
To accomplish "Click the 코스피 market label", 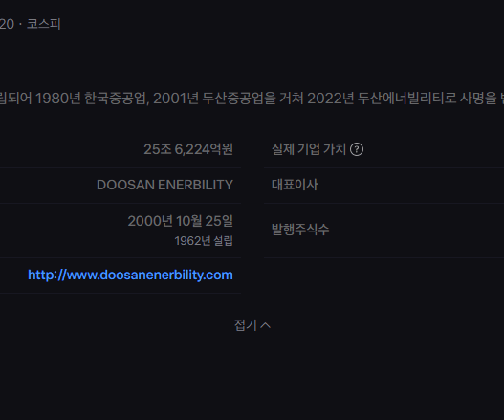I will [43, 24].
